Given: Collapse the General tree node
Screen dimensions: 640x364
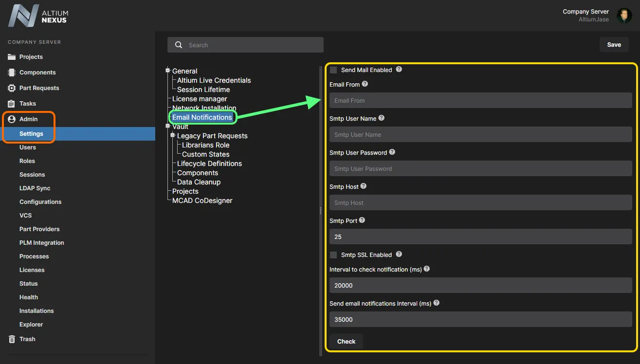Looking at the screenshot, I should (x=168, y=71).
